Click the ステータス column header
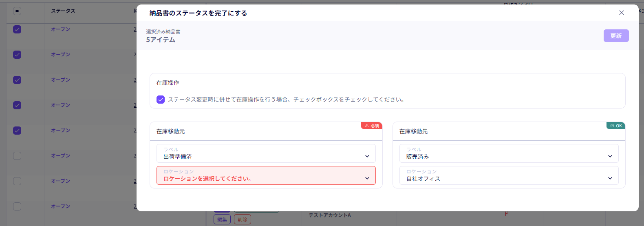 [x=63, y=11]
